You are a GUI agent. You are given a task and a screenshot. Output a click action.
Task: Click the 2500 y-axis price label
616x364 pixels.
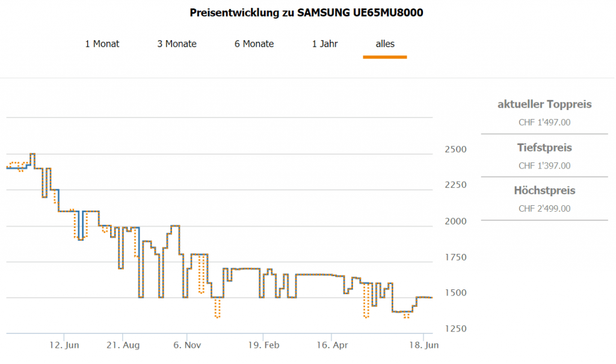tap(456, 149)
